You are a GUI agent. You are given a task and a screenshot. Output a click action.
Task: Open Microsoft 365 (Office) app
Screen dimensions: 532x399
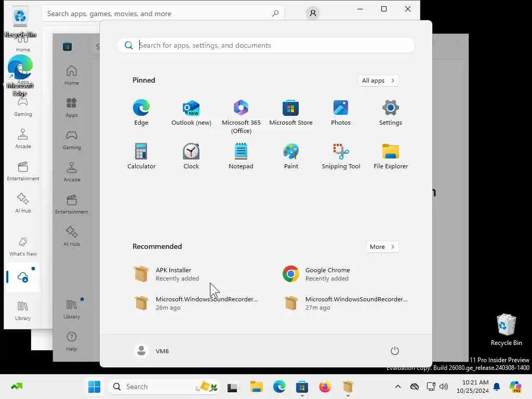(241, 117)
